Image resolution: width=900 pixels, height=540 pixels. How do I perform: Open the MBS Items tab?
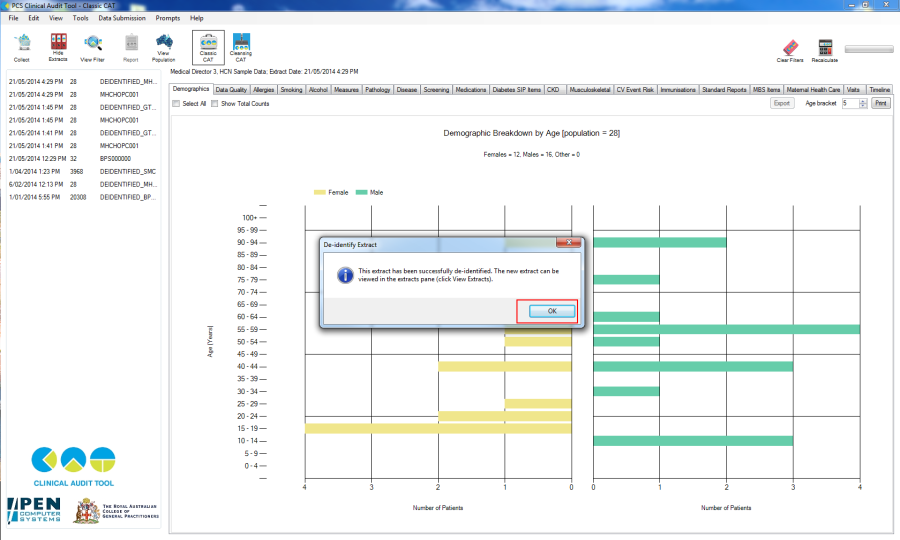(767, 90)
